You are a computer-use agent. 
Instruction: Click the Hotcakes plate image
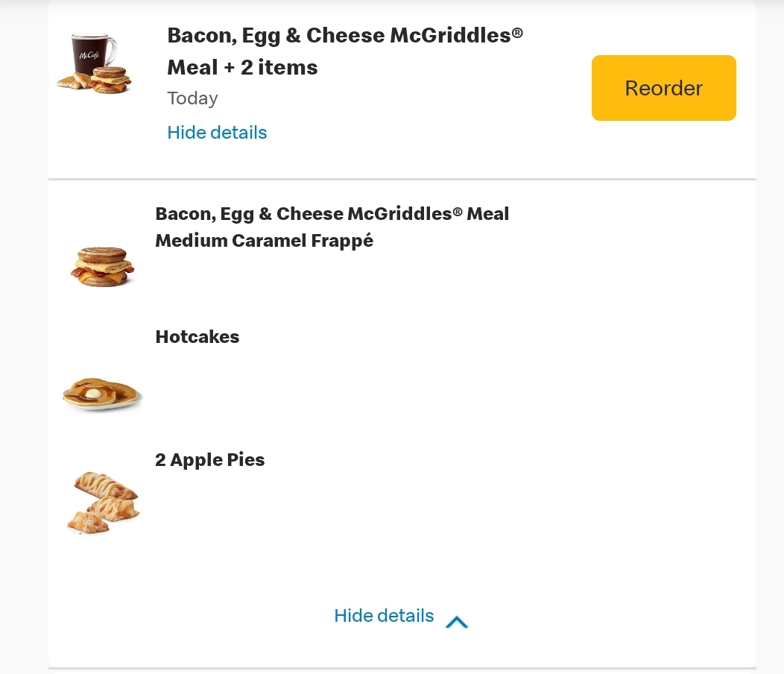point(102,394)
